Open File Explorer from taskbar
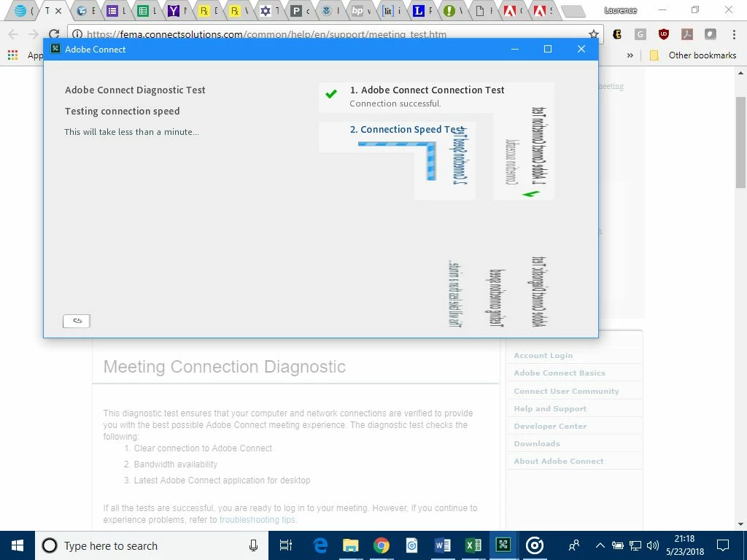Viewport: 747px width, 560px height. coord(351,545)
